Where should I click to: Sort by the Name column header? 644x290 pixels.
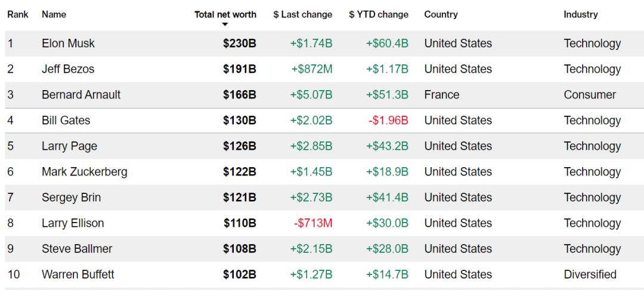click(54, 14)
